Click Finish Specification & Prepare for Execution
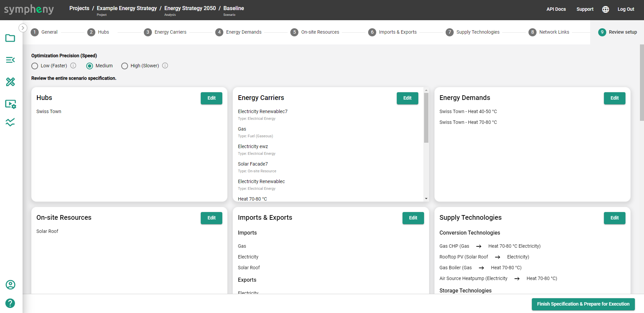644x313 pixels. [583, 304]
